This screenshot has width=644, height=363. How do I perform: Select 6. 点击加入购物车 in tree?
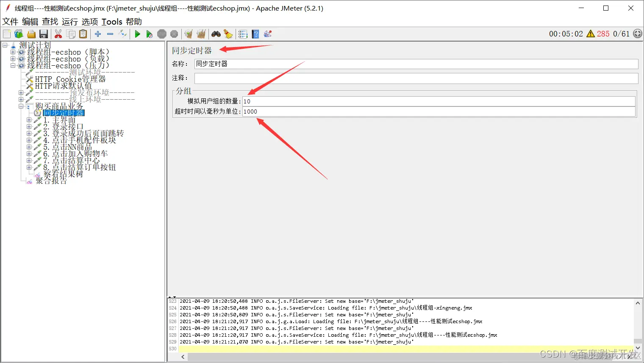tap(75, 154)
